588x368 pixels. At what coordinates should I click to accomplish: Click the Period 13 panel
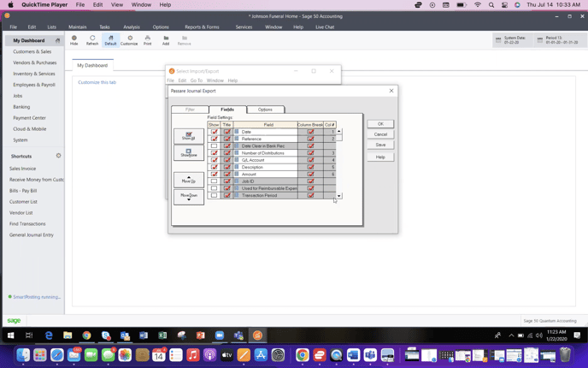pos(559,40)
